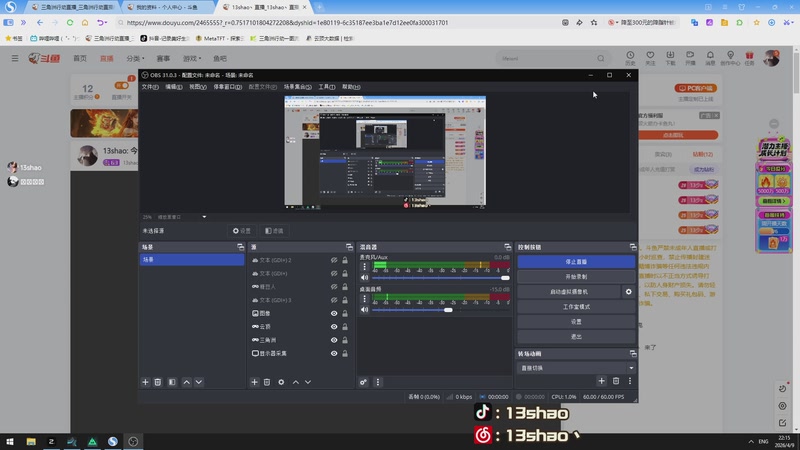The image size is (800, 450).
Task: Open desktop audio channel three-dot options
Action: [x=364, y=299]
